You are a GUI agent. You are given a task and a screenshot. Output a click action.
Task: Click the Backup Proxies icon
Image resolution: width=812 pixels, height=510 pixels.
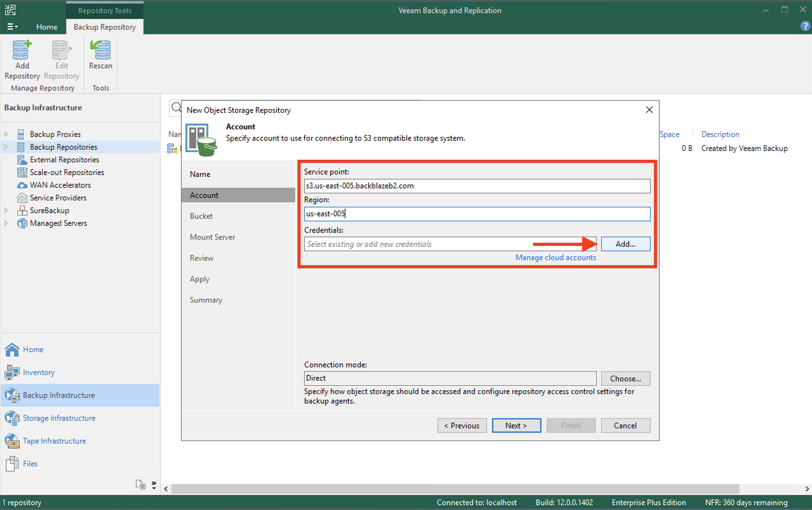point(21,134)
